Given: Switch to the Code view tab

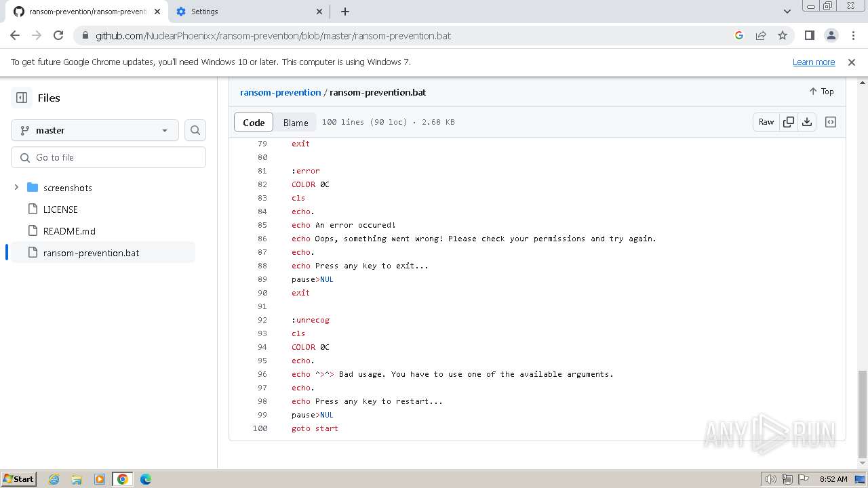Looking at the screenshot, I should (x=254, y=123).
